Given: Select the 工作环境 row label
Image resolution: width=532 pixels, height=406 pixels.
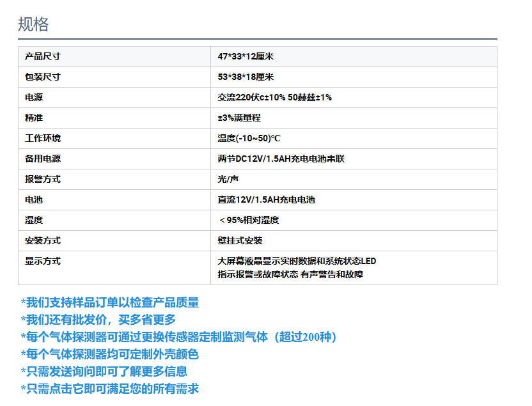Looking at the screenshot, I should tap(43, 138).
